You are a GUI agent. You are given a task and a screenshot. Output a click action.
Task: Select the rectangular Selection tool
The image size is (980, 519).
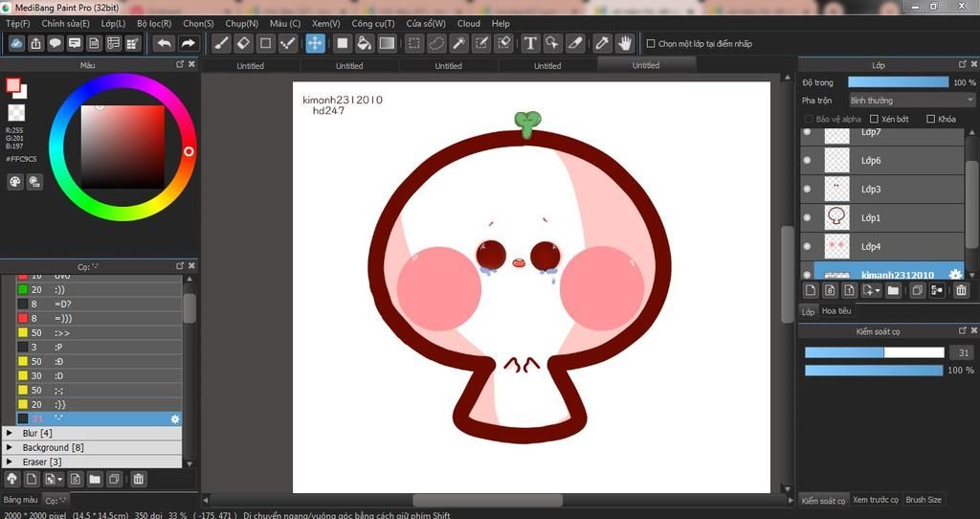(413, 43)
